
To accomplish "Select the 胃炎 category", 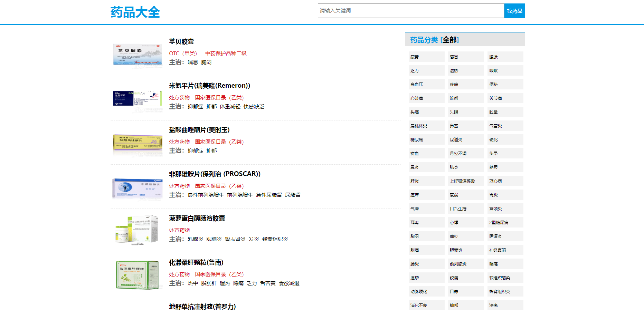I will tap(505, 195).
